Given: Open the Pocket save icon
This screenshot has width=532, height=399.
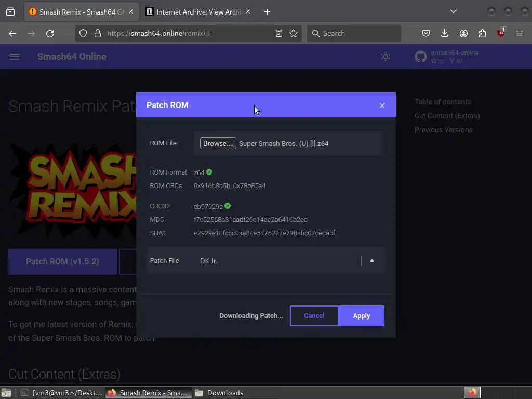Looking at the screenshot, I should pos(426,33).
